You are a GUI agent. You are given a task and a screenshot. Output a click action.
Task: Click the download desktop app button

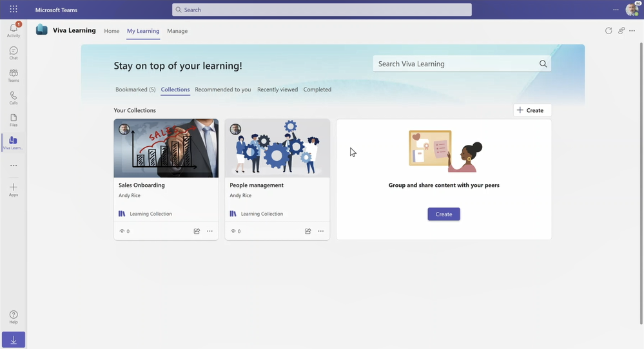pyautogui.click(x=14, y=340)
